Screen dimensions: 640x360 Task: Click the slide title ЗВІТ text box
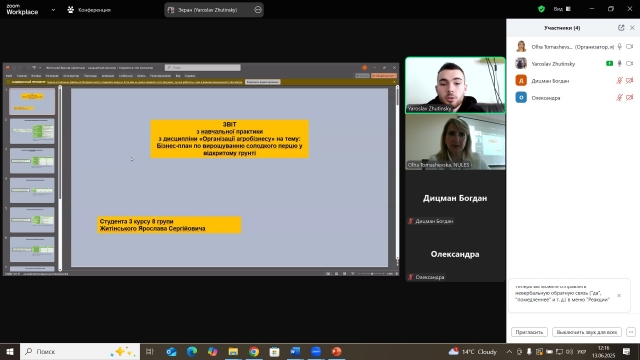pyautogui.click(x=229, y=139)
